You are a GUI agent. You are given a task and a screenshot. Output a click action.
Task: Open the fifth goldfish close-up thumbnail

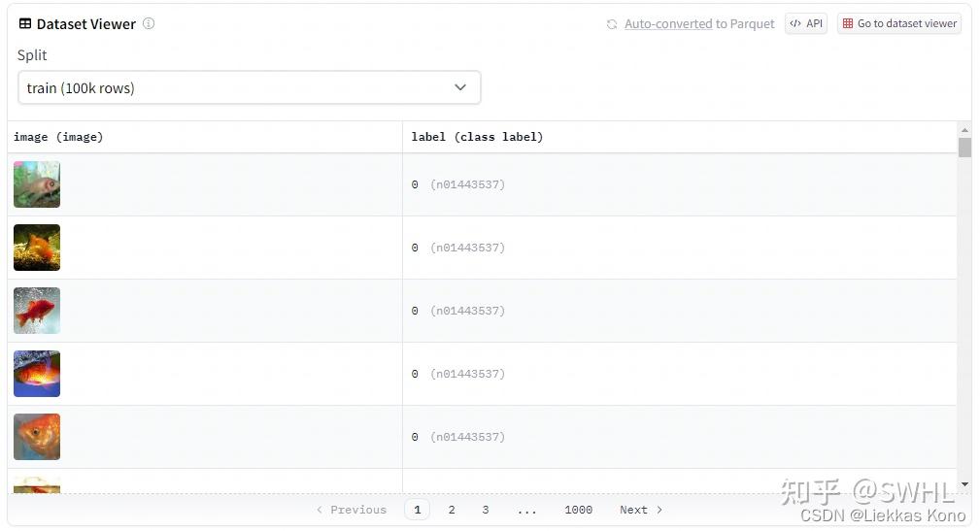tap(37, 437)
